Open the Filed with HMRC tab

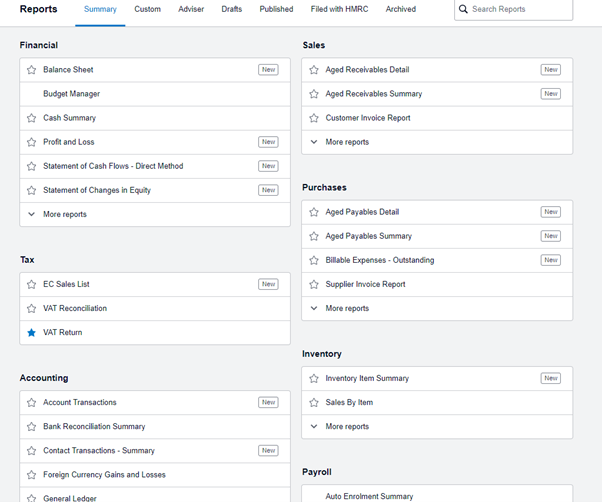tap(339, 9)
